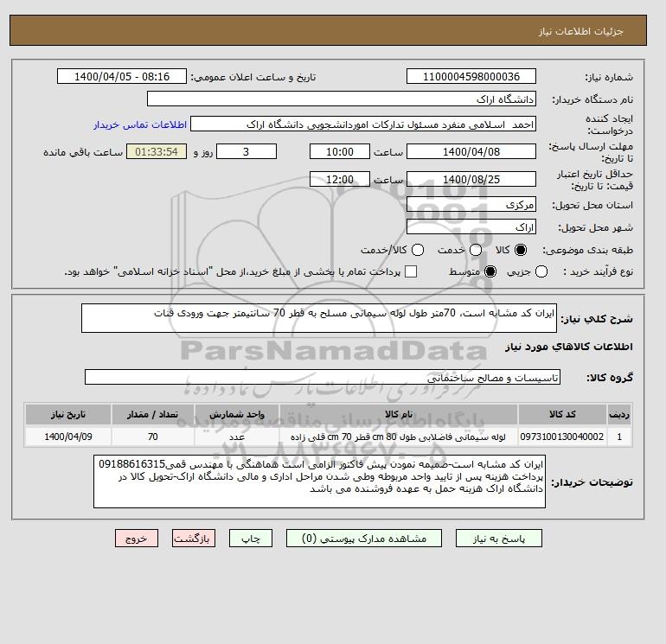
Task: Click the need date cell 1400/04/09
Action: [68, 437]
